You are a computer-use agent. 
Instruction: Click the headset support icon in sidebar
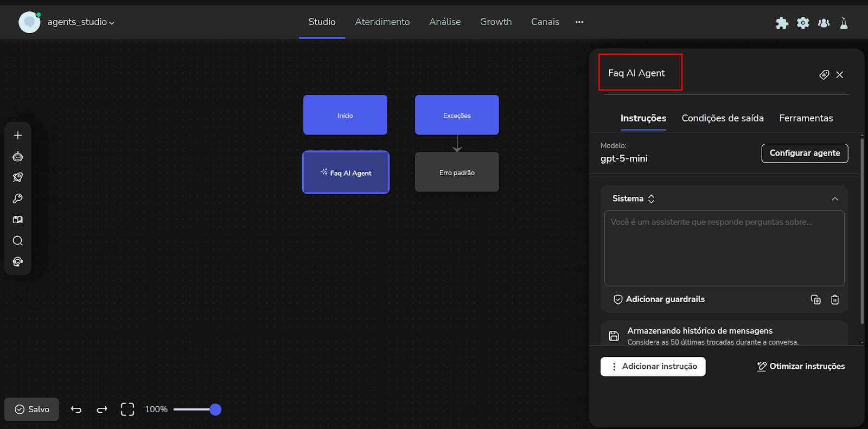18,262
